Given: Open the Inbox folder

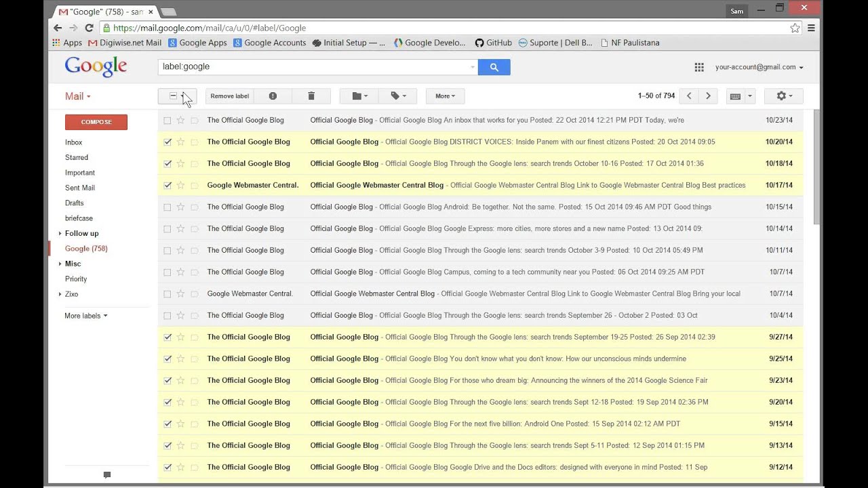Looking at the screenshot, I should click(x=73, y=142).
